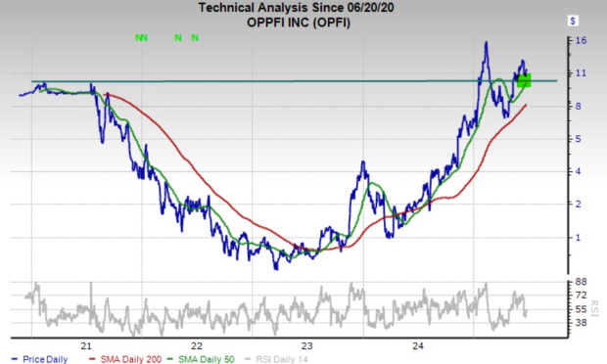Click the 72 RSI axis label
The height and width of the screenshot is (364, 607).
(x=582, y=296)
